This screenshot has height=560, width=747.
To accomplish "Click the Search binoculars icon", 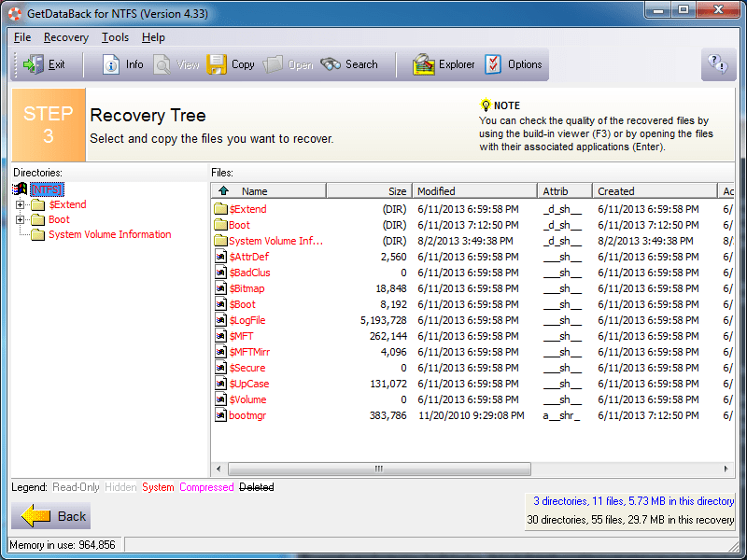I will tap(331, 64).
